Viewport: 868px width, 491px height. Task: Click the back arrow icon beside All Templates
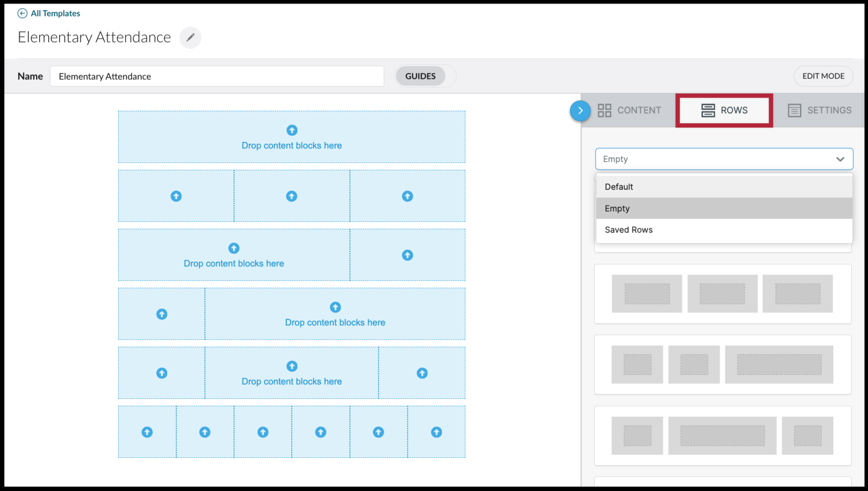coord(22,13)
